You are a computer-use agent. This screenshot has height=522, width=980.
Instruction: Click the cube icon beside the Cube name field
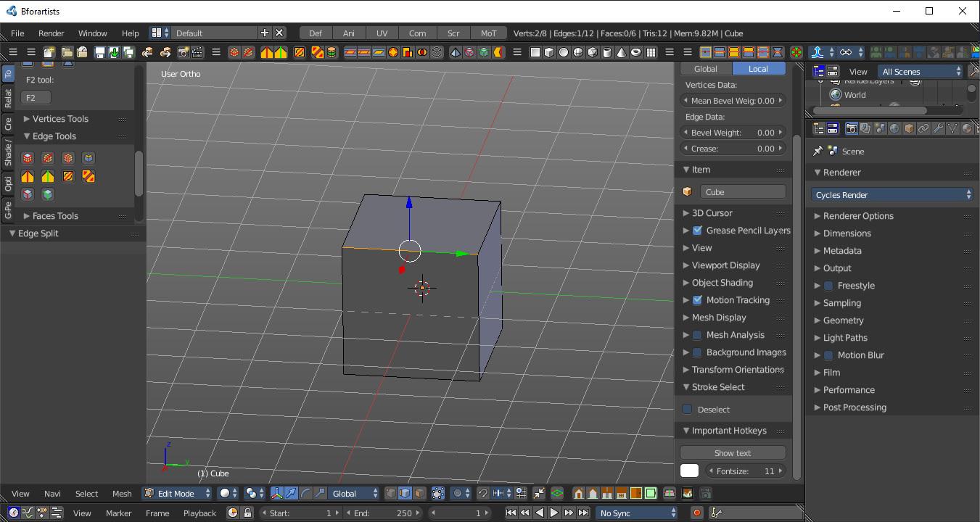point(688,192)
